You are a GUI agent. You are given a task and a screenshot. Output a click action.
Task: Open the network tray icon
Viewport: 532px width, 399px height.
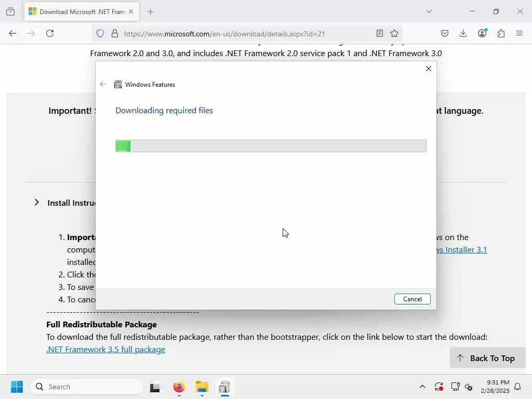455,387
